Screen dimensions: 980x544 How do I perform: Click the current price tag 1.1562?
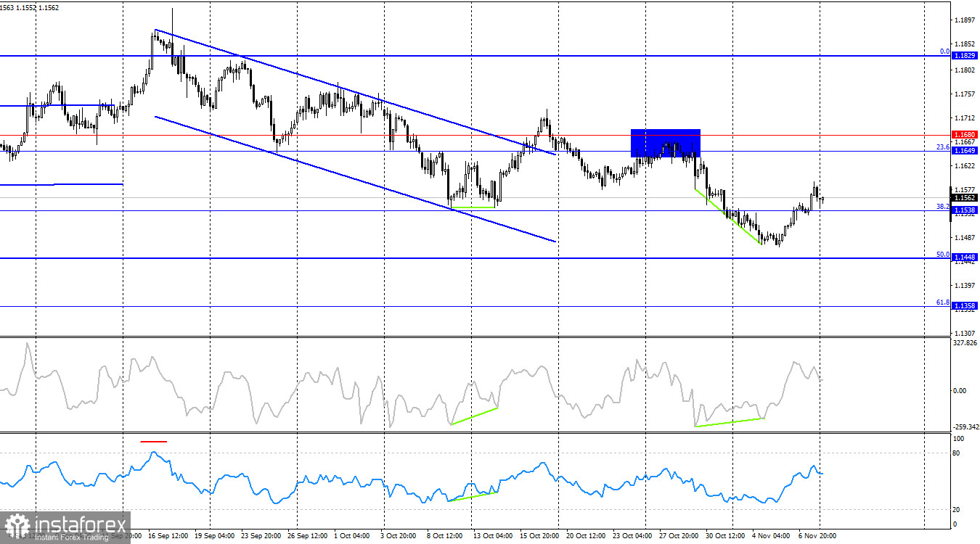click(x=965, y=199)
